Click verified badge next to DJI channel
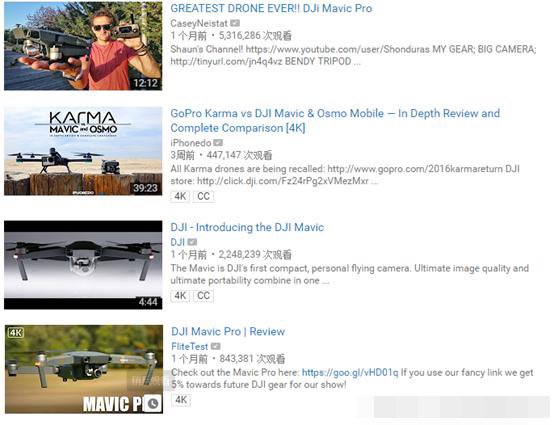This screenshot has width=554, height=425. (192, 242)
